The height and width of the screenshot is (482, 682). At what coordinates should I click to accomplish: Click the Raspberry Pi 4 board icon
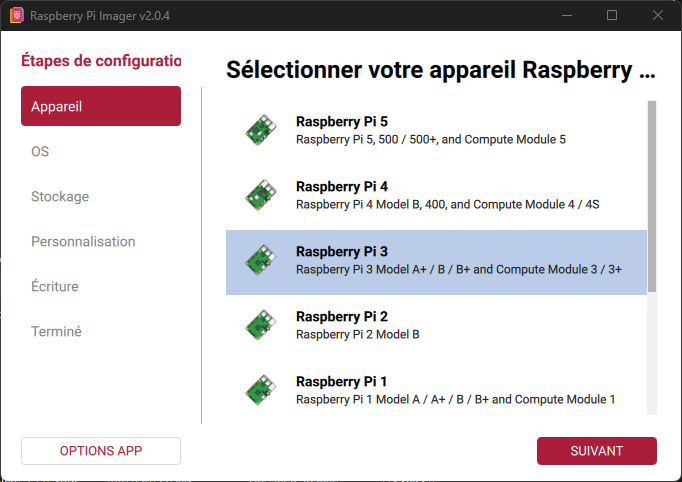click(262, 195)
